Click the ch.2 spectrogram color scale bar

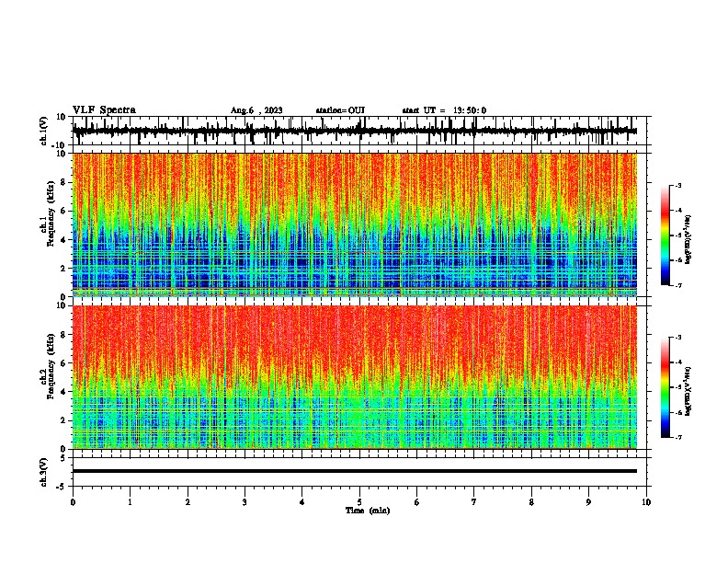665,387
